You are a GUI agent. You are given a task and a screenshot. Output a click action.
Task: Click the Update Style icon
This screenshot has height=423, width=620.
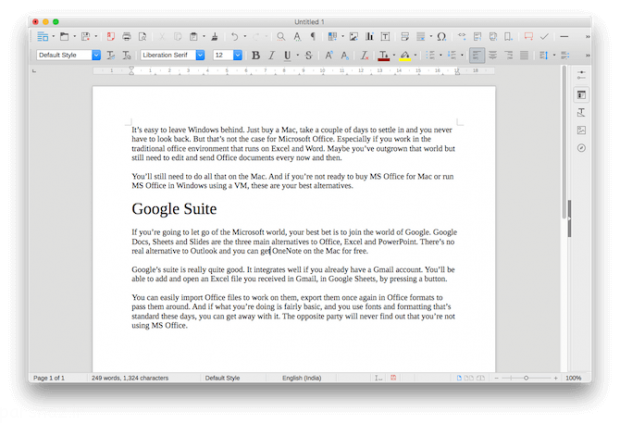point(111,55)
